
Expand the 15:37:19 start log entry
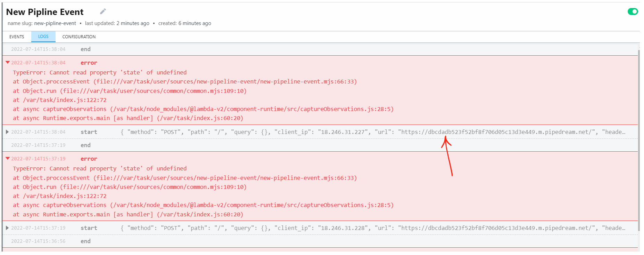point(7,228)
